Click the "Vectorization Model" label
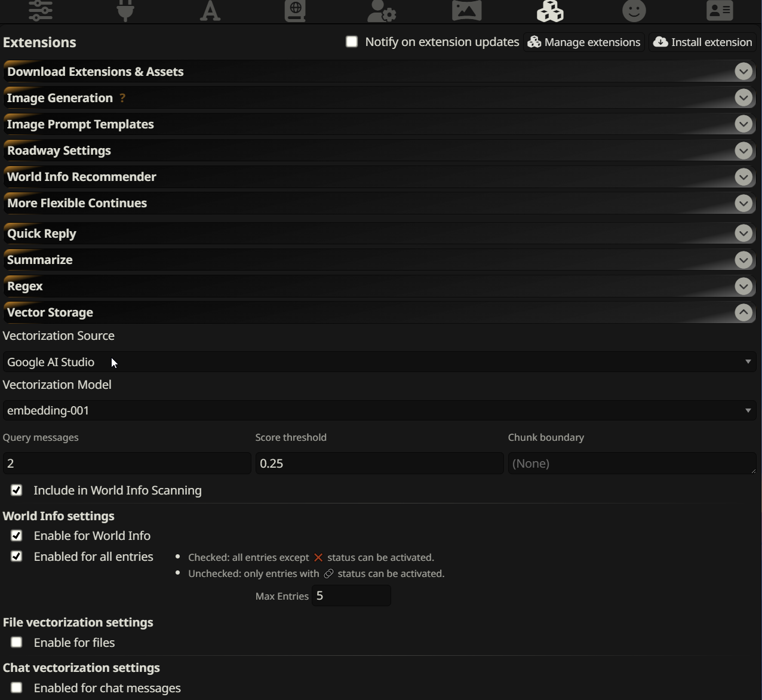762x700 pixels. (x=57, y=385)
